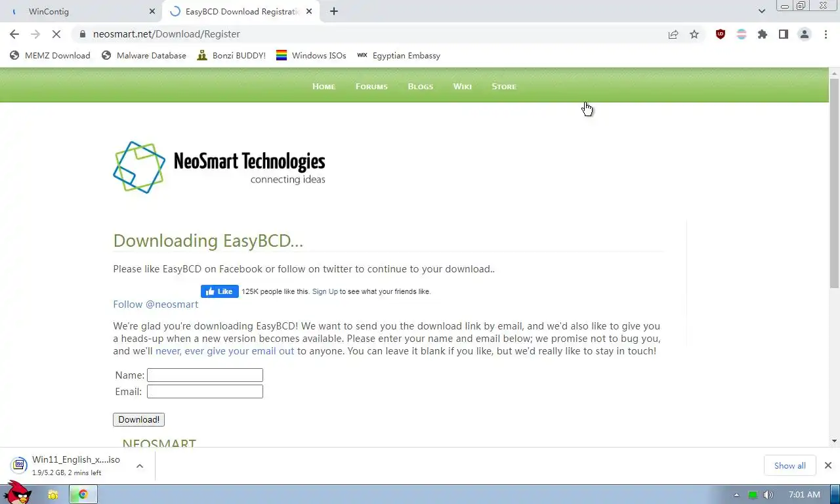Click the page scroll down arrow

pos(834,441)
